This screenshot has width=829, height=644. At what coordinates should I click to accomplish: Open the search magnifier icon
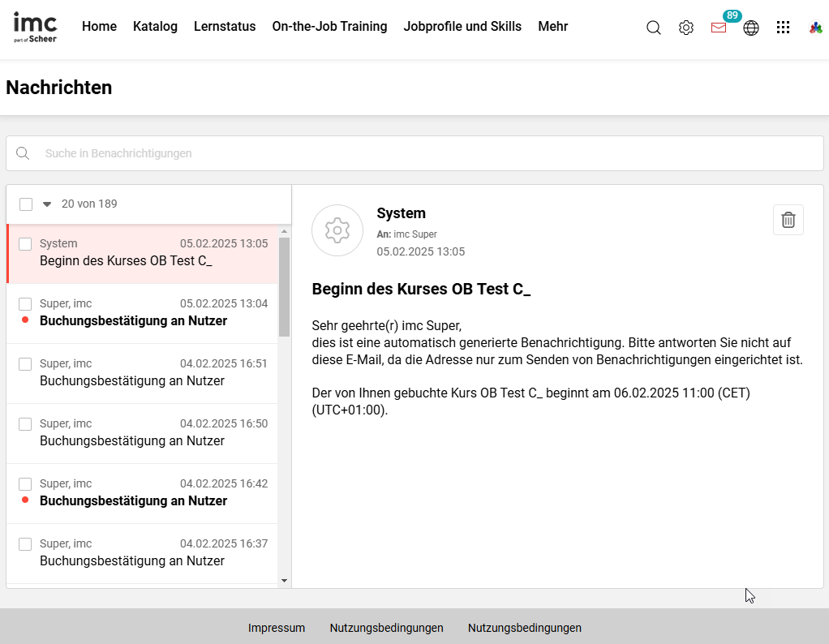[x=654, y=27]
